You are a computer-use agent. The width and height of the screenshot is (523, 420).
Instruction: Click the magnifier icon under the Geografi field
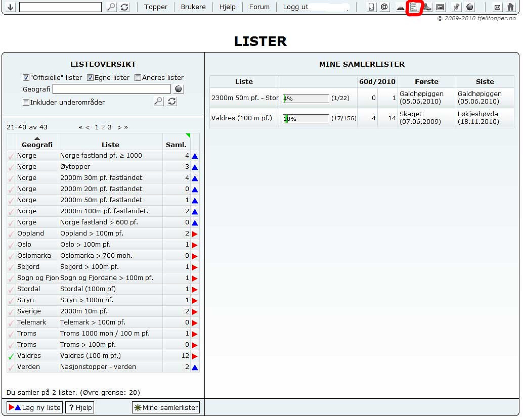pyautogui.click(x=158, y=101)
